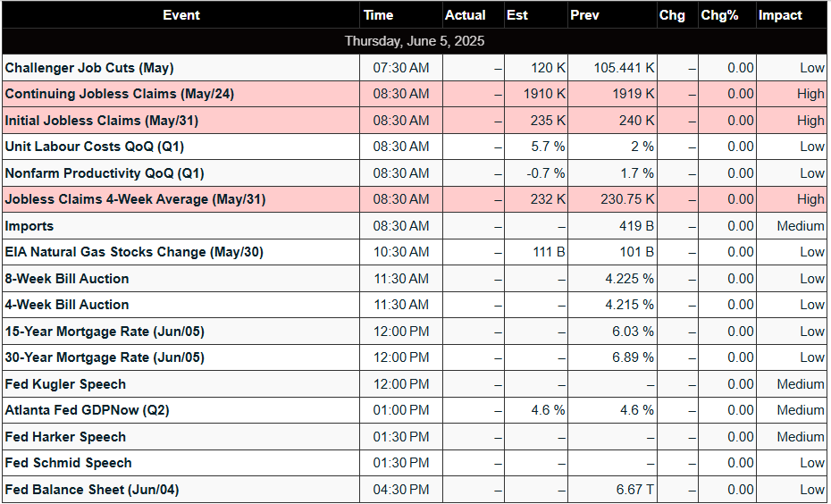Click the Thursday, June 5, 2025 date bar
This screenshot has width=831, height=504.
pos(415,41)
